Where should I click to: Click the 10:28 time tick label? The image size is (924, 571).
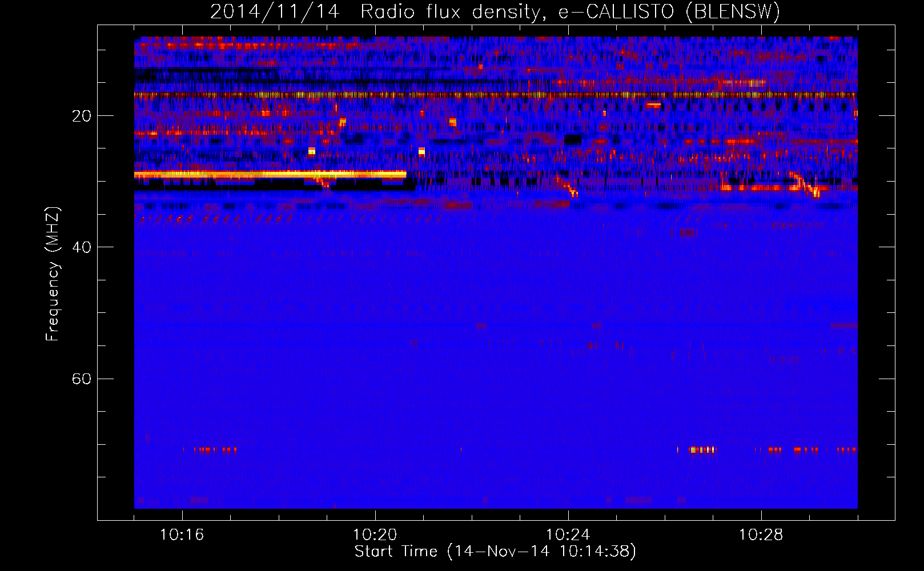[x=761, y=535]
